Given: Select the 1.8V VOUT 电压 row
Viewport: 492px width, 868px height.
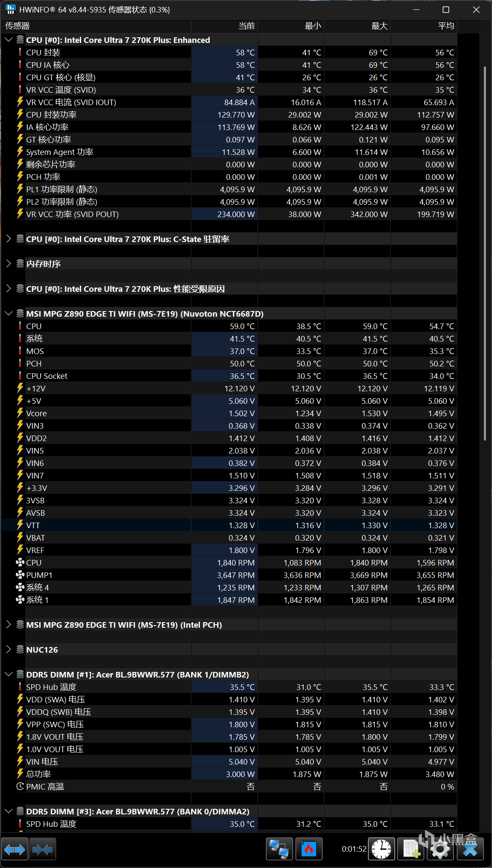Looking at the screenshot, I should click(229, 737).
